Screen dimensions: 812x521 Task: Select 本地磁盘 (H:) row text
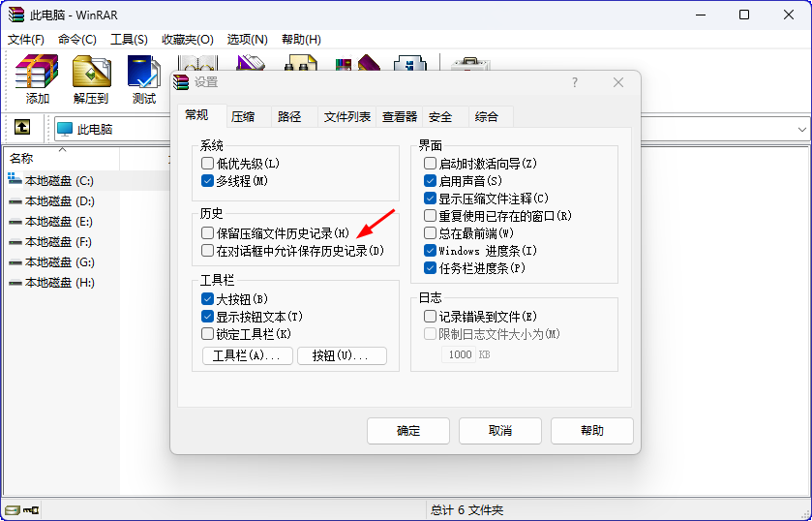point(60,283)
